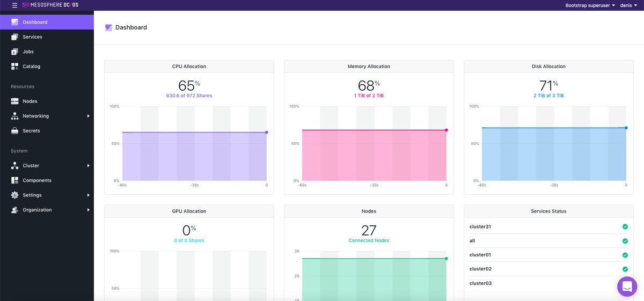Click the Mesosphere DC/OS logo
The image size is (644, 301).
[50, 5]
